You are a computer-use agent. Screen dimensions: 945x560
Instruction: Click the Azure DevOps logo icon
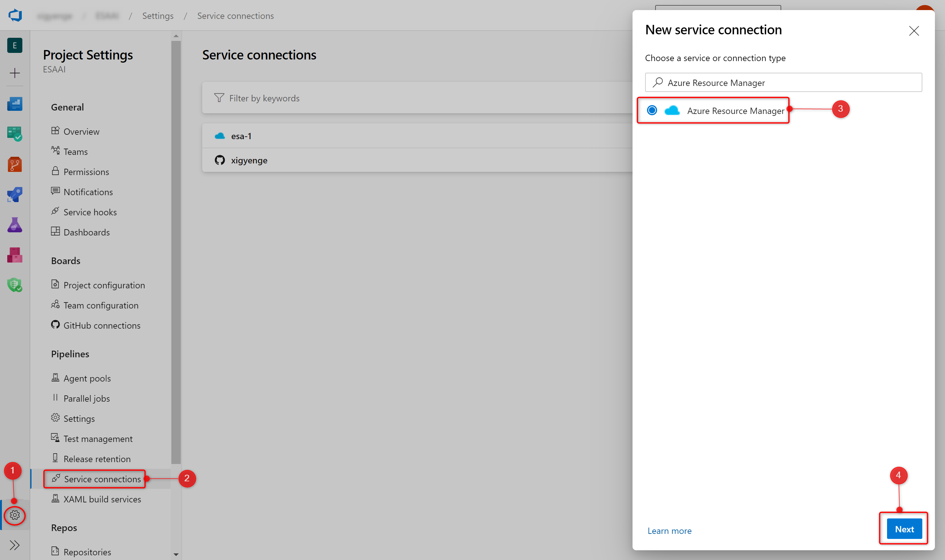point(15,15)
